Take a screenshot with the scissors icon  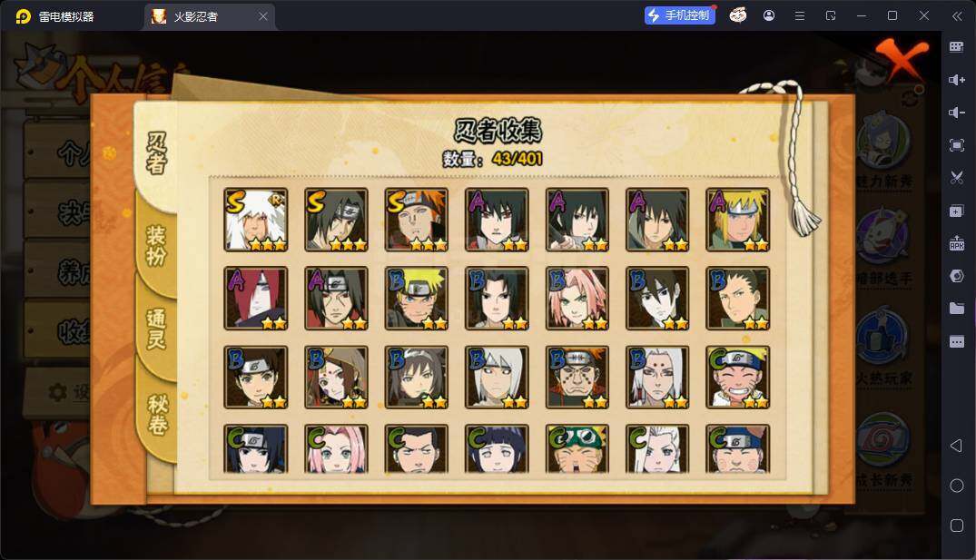point(957,177)
